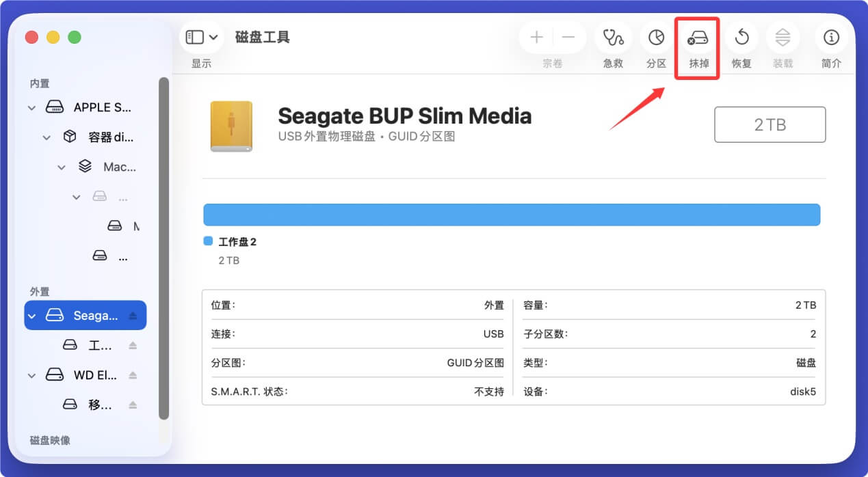
Task: Click the 2 TB capacity box
Action: point(770,124)
